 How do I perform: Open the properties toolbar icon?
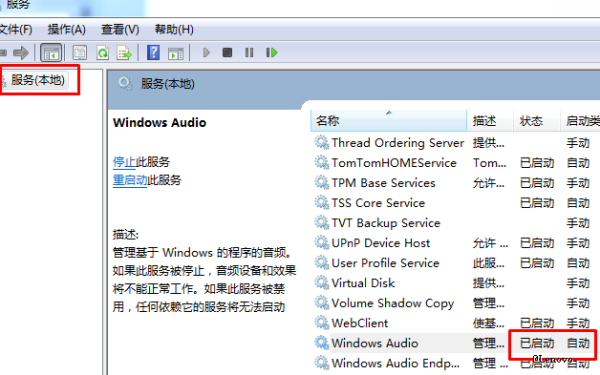coord(80,52)
